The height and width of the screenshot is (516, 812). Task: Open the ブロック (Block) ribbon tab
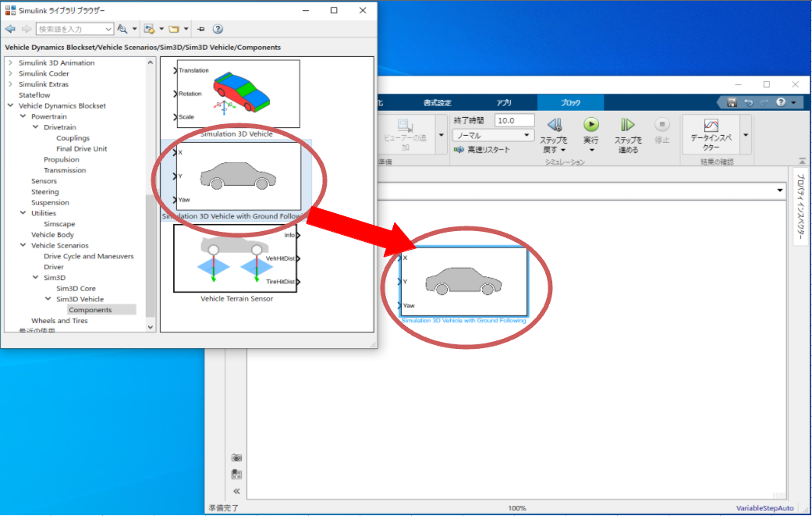[x=570, y=102]
